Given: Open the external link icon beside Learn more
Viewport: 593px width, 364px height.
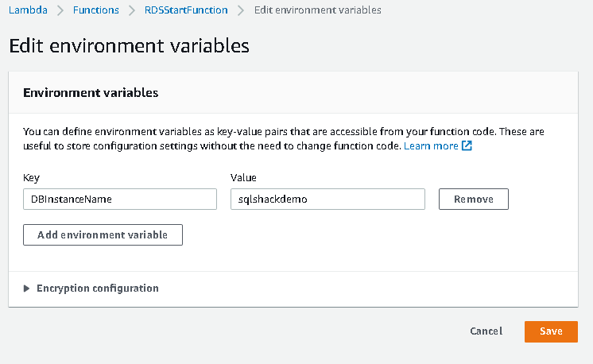Looking at the screenshot, I should [467, 146].
